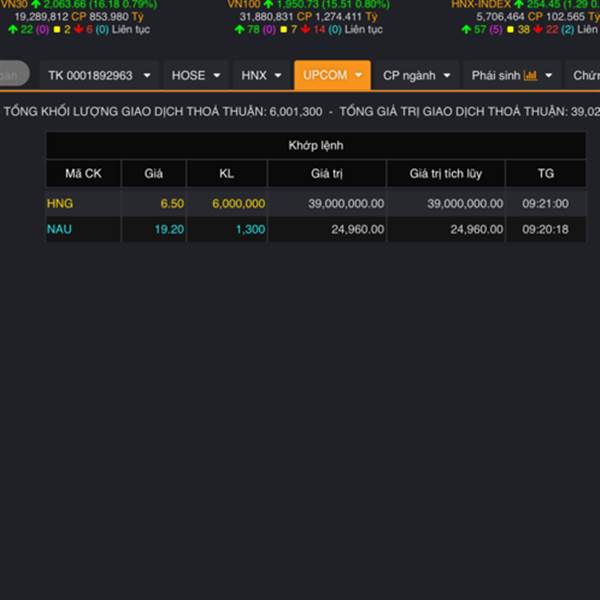Click NAU volume 1,300
Viewport: 600px width, 600px height.
click(251, 229)
